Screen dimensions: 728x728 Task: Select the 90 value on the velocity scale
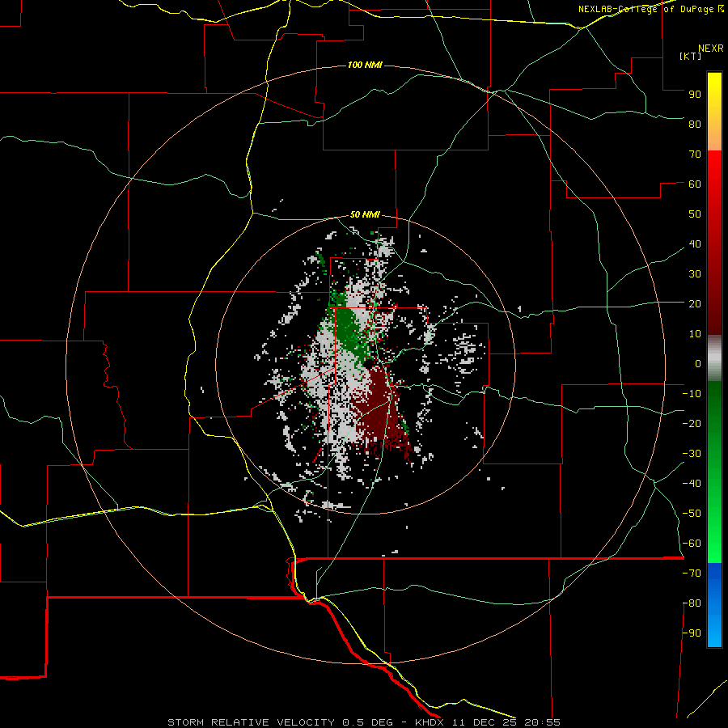695,95
